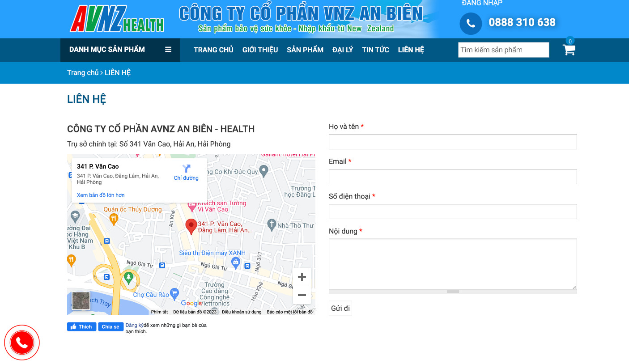Click the Tìm kiếm sản phẩm search field

(x=503, y=50)
